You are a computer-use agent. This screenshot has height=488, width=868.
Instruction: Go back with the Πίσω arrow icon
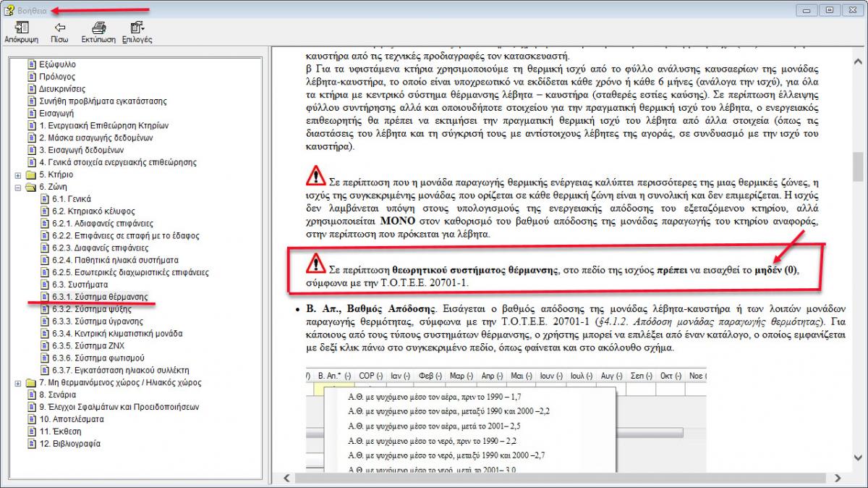click(x=60, y=28)
